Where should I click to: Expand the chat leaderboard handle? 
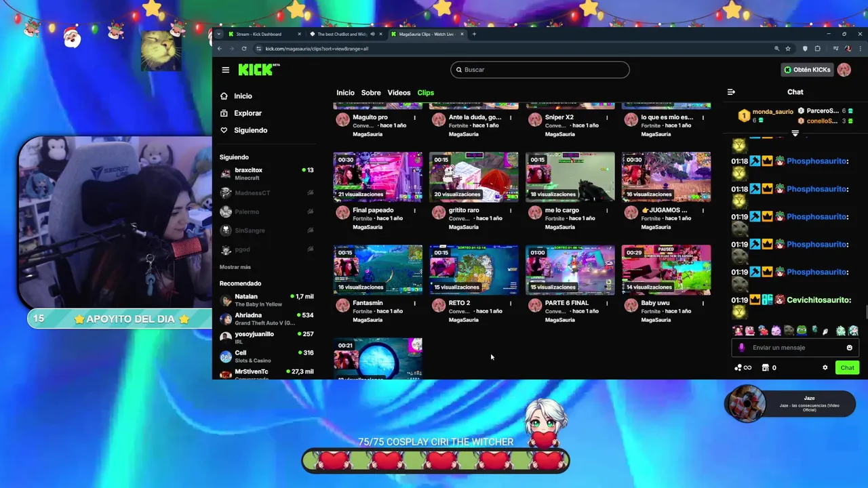tap(795, 134)
